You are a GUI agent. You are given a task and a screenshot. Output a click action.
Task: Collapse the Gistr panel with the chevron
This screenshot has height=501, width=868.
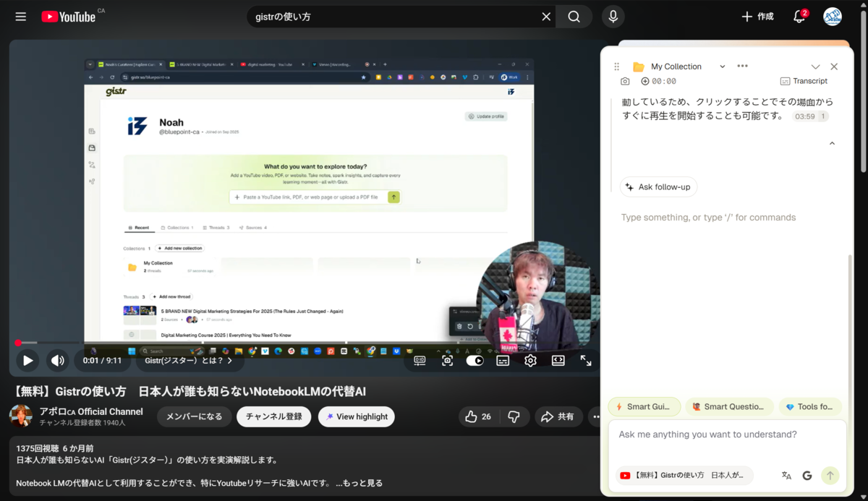tap(815, 67)
